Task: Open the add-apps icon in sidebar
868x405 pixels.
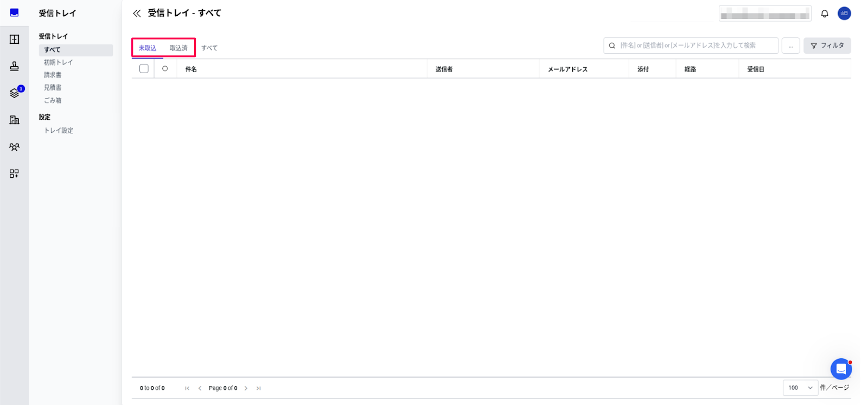Action: [14, 173]
